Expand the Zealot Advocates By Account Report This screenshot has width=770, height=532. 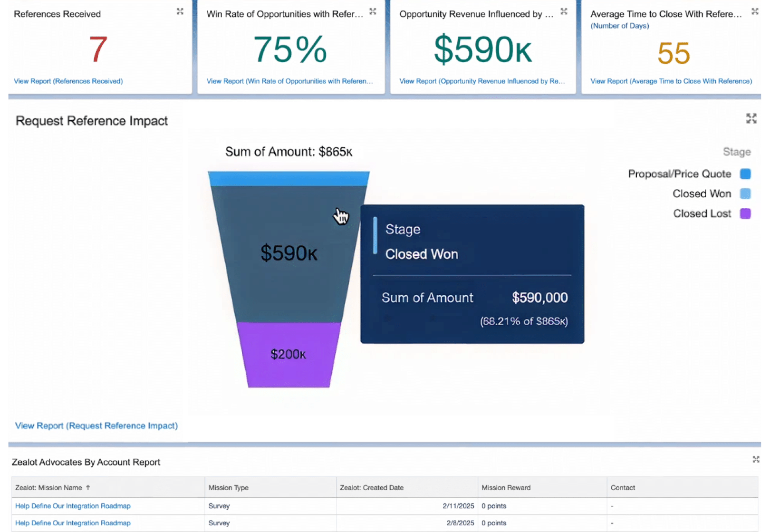click(x=756, y=459)
